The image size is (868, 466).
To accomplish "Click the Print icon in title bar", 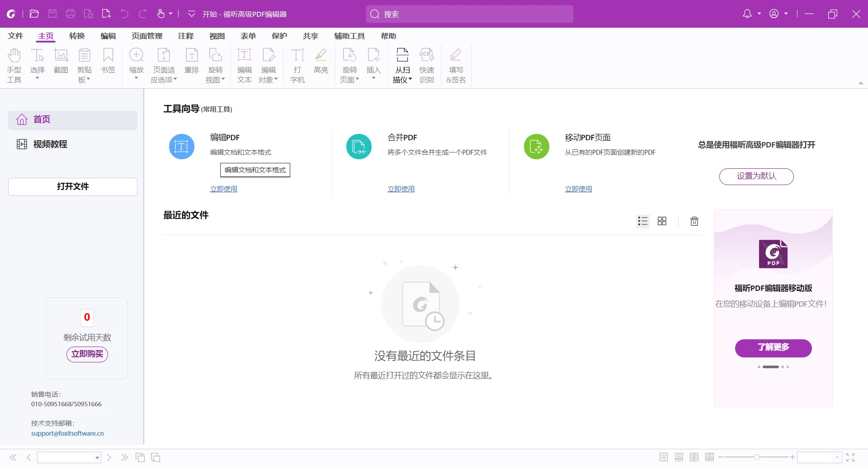I will 71,14.
